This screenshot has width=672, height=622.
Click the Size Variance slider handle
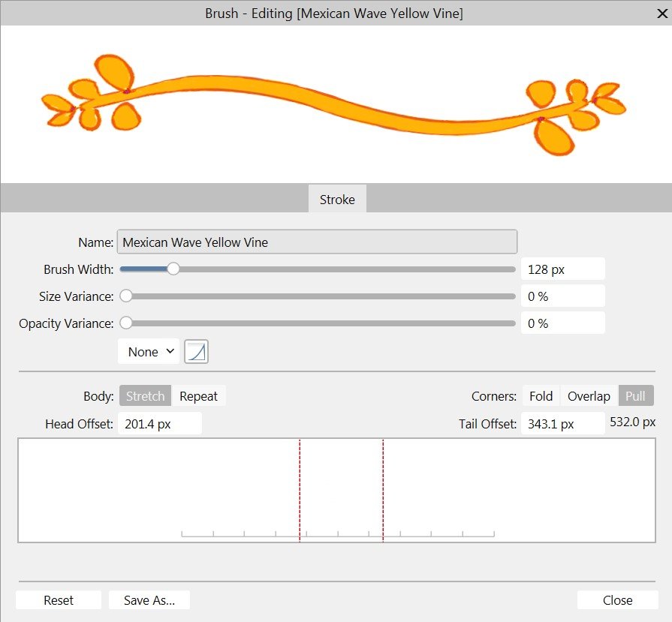click(x=126, y=296)
